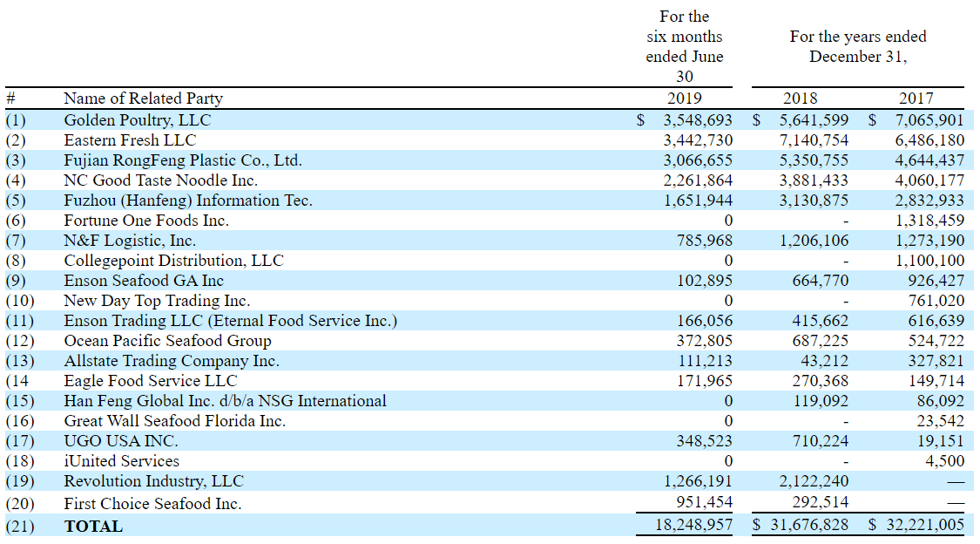Click 'Allstate Trading Company Inc.' text
The height and width of the screenshot is (544, 980).
click(x=172, y=360)
